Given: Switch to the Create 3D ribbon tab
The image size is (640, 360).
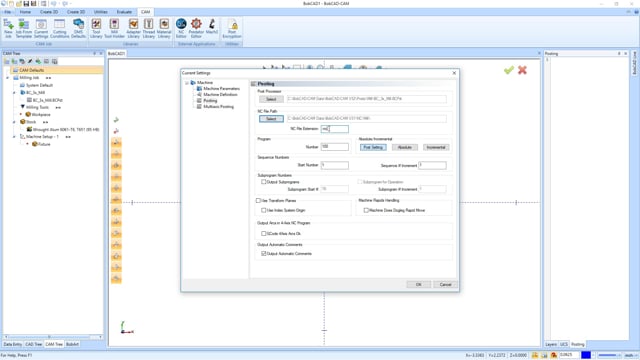Looking at the screenshot, I should click(x=76, y=12).
